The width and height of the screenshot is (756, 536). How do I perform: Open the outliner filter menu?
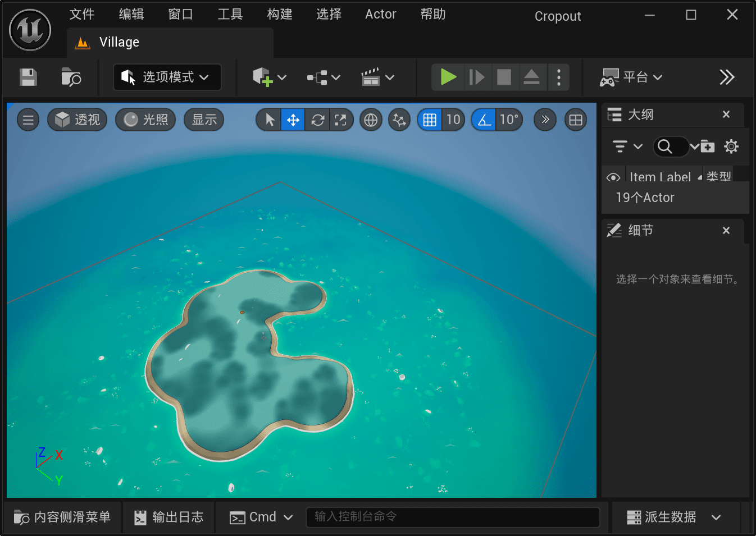pos(627,146)
